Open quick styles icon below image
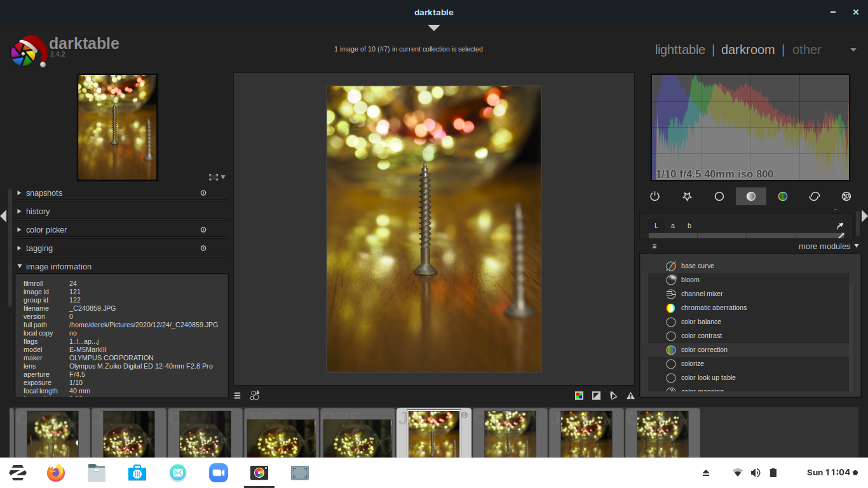The width and height of the screenshot is (868, 488). [255, 395]
